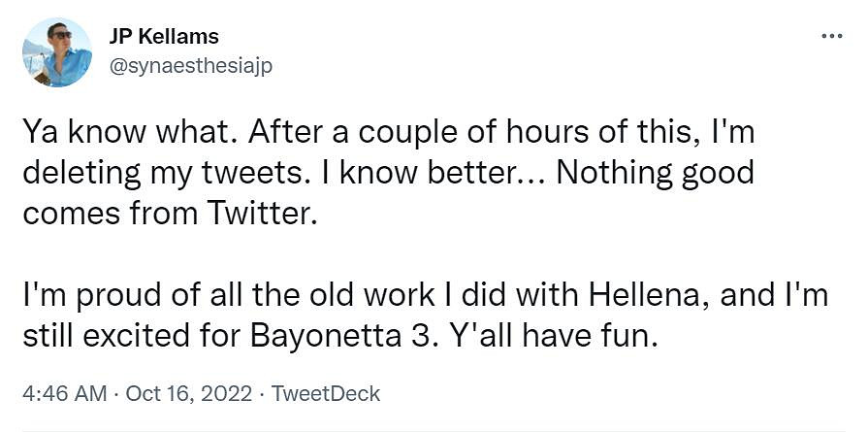Click JP Kellams' profile avatar picture
The image size is (868, 432).
[57, 52]
